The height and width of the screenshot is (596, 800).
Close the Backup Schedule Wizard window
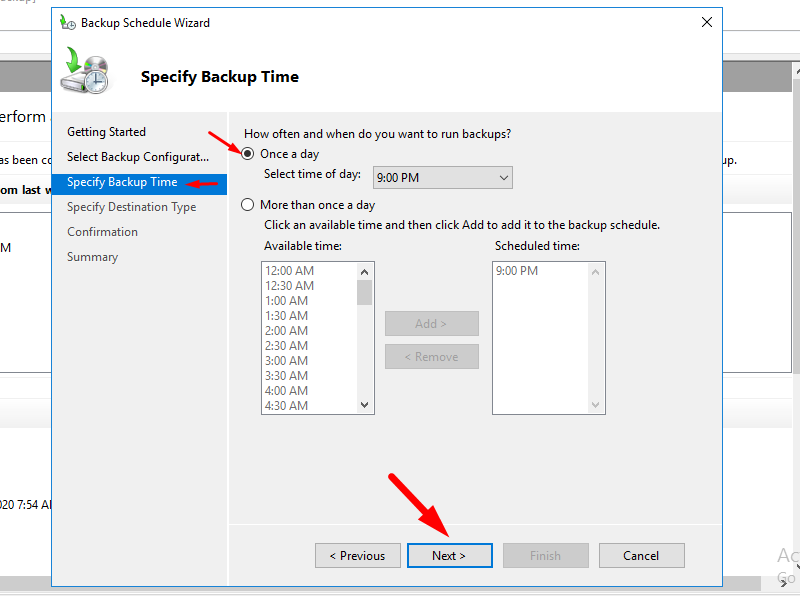pos(707,22)
